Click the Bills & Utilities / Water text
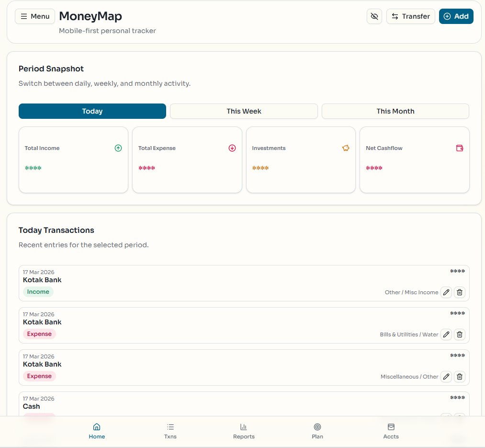The height and width of the screenshot is (448, 485). [x=409, y=334]
